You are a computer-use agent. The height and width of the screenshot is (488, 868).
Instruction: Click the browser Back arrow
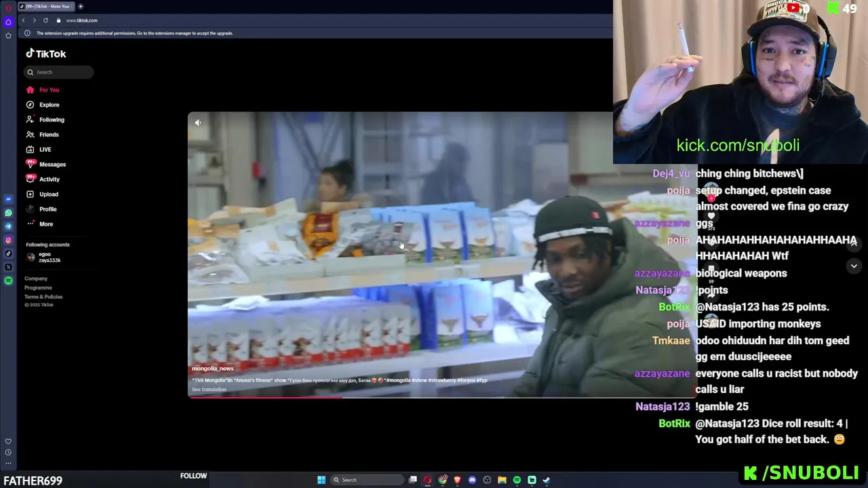point(23,20)
